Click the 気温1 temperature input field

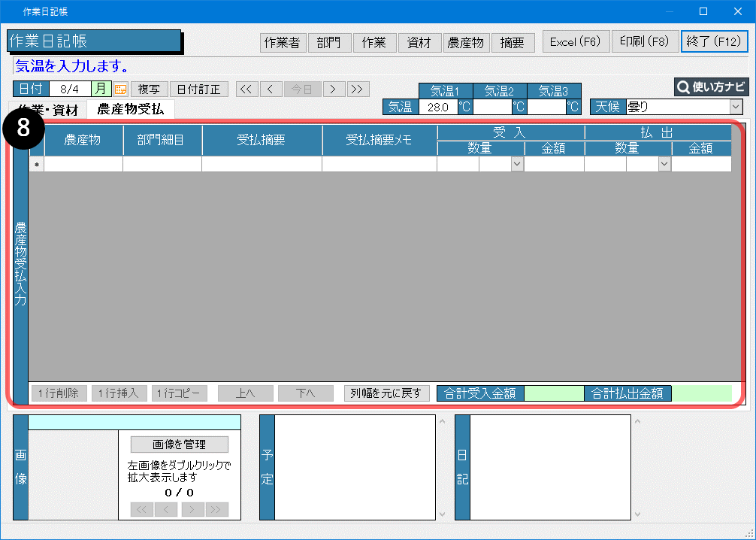pos(437,107)
